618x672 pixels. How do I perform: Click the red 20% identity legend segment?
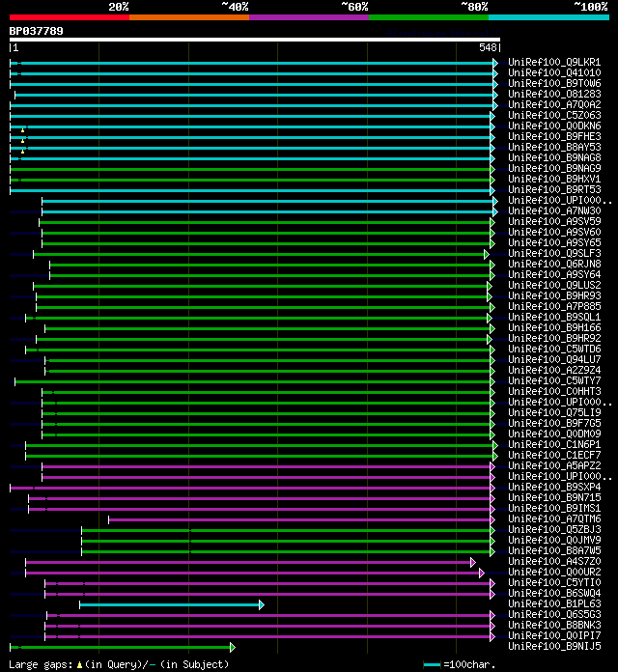click(70, 17)
